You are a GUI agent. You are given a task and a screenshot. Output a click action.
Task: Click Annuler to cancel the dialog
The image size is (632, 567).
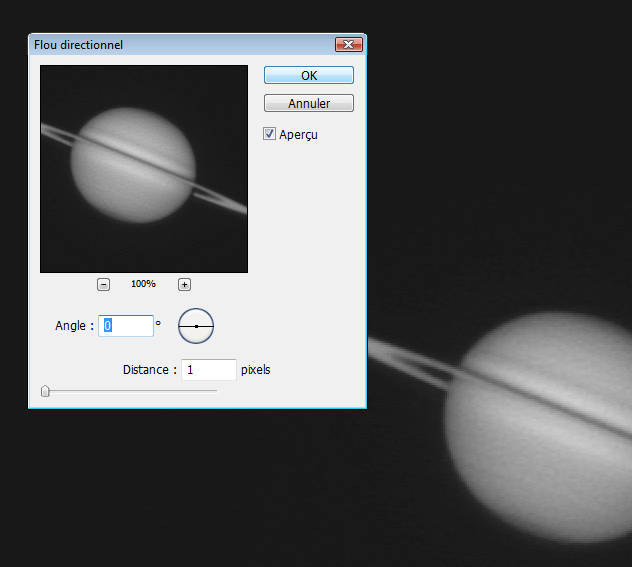309,103
